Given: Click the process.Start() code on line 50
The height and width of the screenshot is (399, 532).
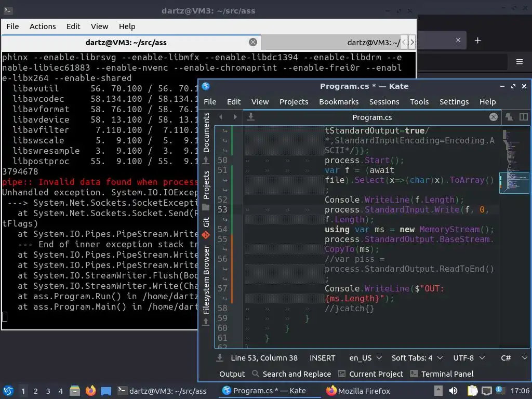Looking at the screenshot, I should click(364, 160).
